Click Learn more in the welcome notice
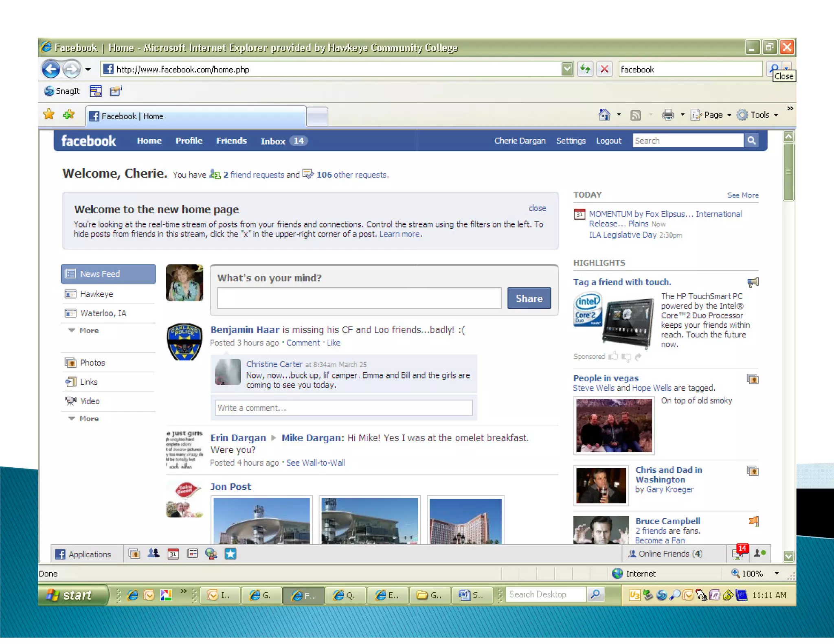 click(x=400, y=234)
